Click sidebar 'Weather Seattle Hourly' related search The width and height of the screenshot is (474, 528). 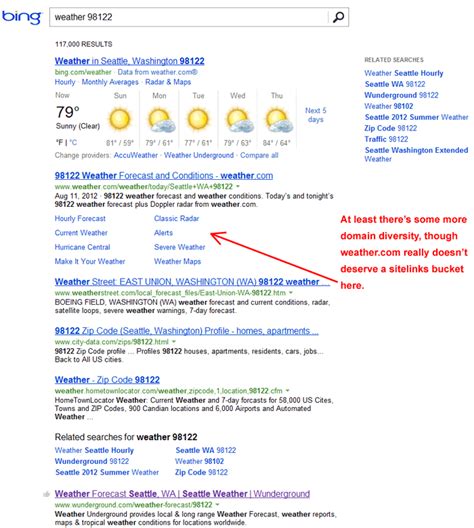point(404,73)
